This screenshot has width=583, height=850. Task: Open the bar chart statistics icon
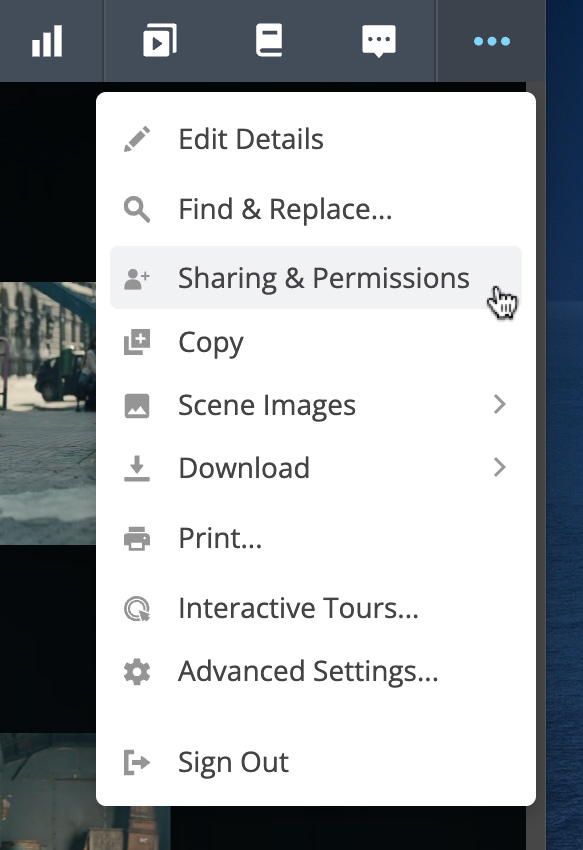tap(47, 41)
